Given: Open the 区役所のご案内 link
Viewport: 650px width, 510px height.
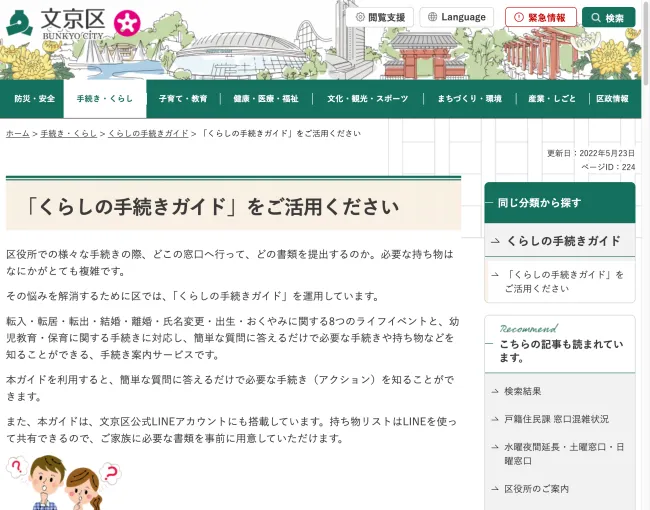Looking at the screenshot, I should coord(536,489).
